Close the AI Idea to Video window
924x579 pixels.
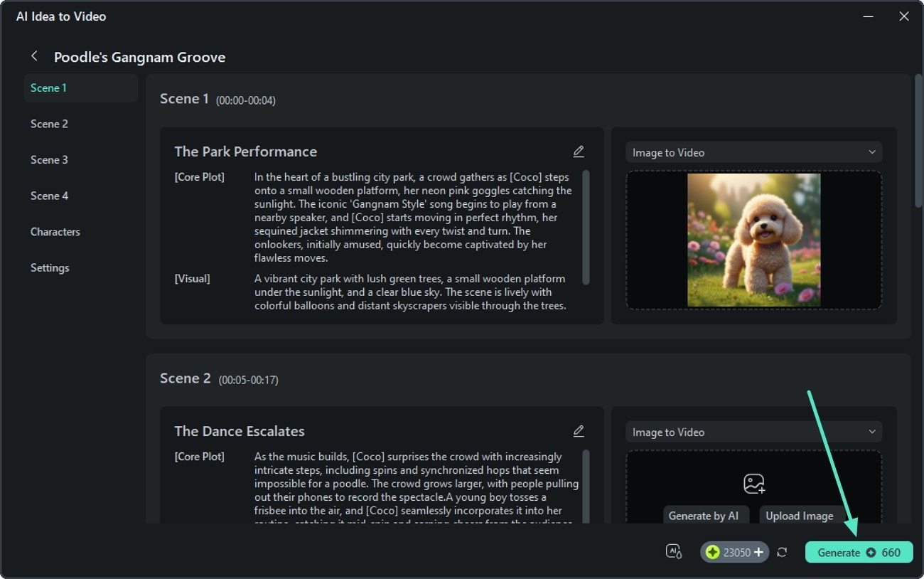click(x=903, y=16)
